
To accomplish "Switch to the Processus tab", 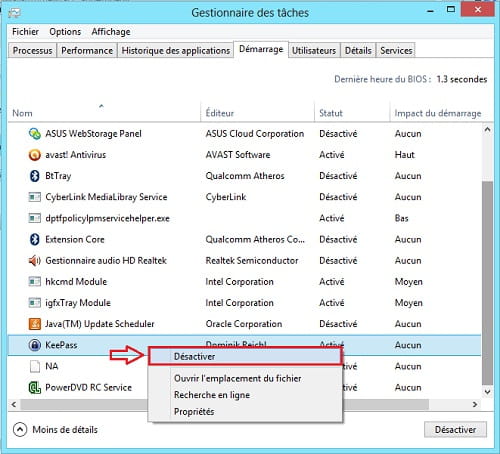I will click(x=32, y=51).
